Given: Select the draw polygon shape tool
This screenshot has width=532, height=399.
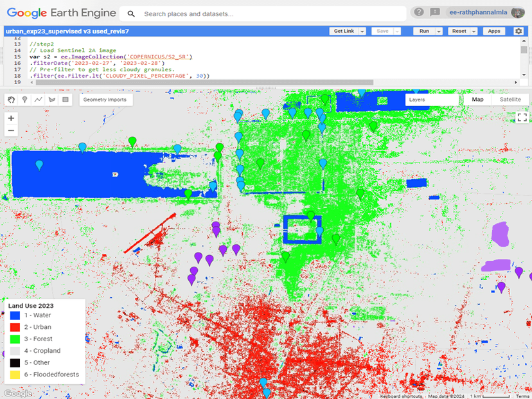Looking at the screenshot, I should (x=52, y=100).
